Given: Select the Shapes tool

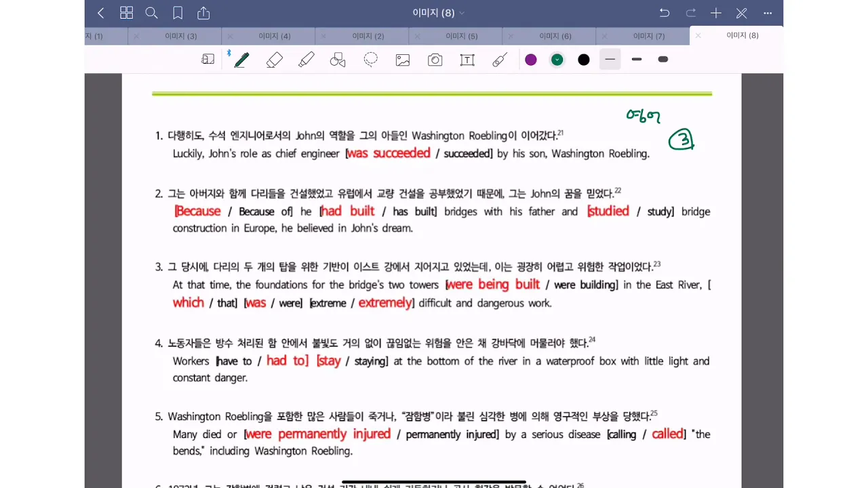Looking at the screenshot, I should tap(338, 60).
